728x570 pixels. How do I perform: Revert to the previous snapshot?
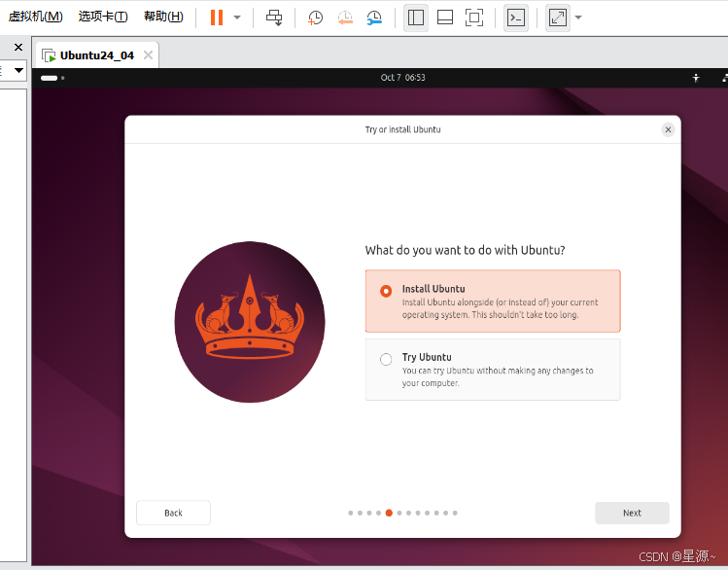(x=345, y=18)
